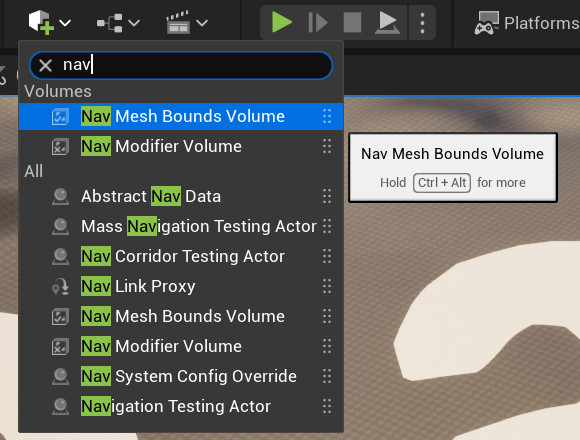
Task: Open the Blueprints toolbar icon
Action: 109,23
